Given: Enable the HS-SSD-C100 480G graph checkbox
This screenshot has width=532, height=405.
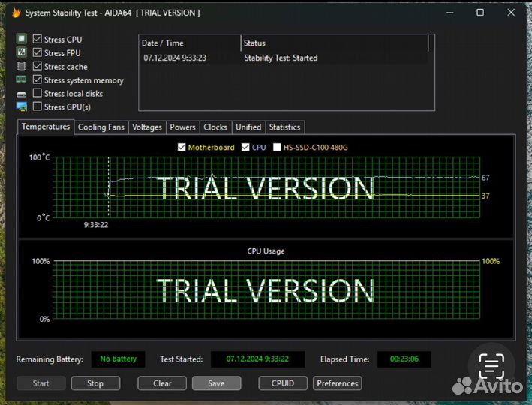Looking at the screenshot, I should coord(277,148).
